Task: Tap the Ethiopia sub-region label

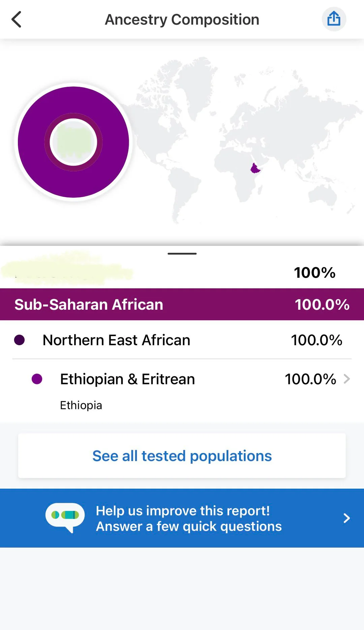Action: (x=81, y=405)
